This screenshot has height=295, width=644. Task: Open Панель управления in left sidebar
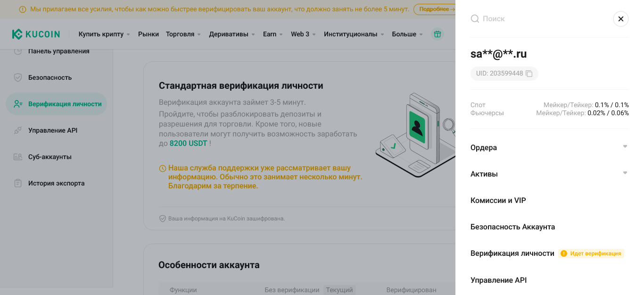58,51
